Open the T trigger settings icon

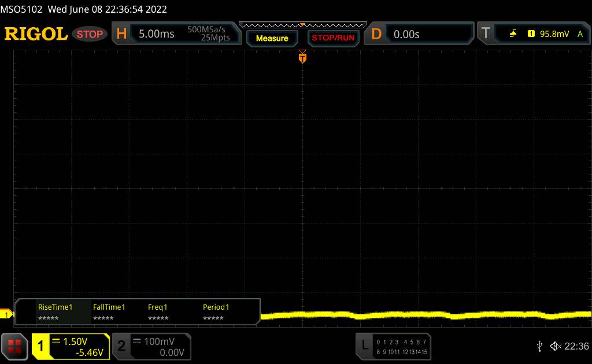(x=486, y=33)
